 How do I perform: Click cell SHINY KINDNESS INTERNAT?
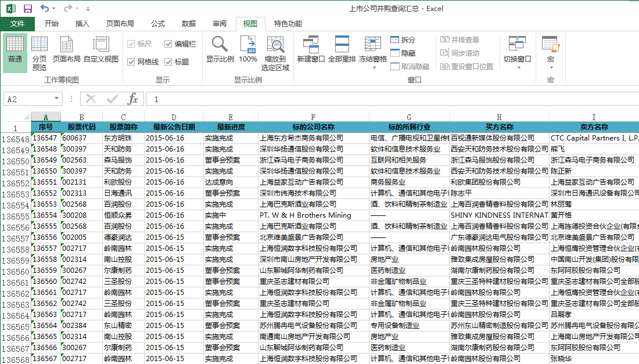[x=499, y=215]
